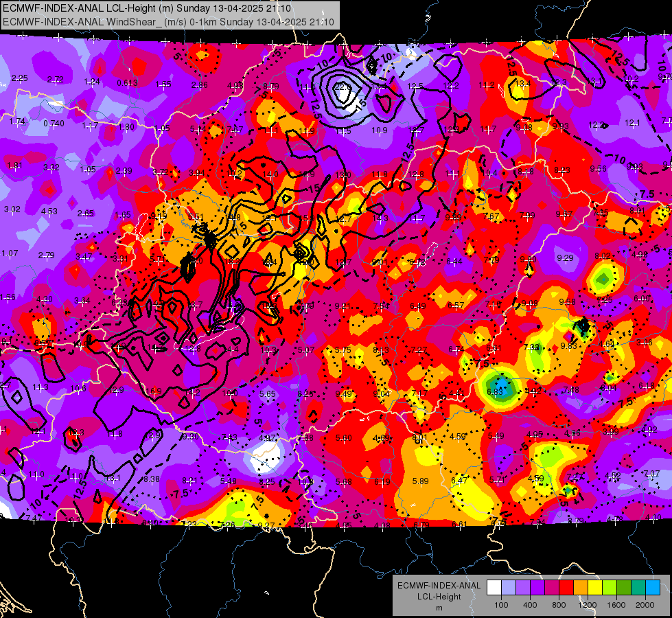Image resolution: width=672 pixels, height=618 pixels.
Task: Click the 400 label on the legend scale
Action: click(x=530, y=605)
